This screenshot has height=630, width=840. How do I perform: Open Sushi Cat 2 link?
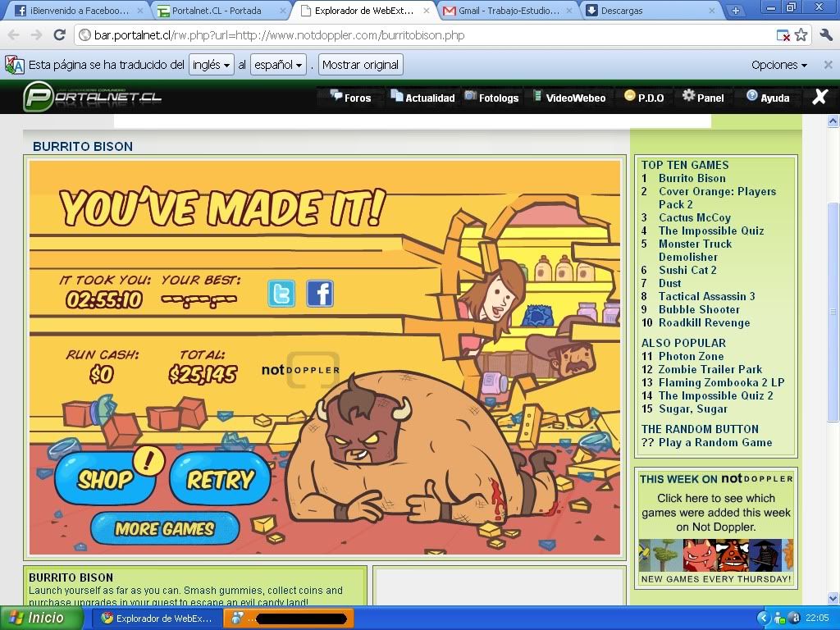tap(687, 270)
